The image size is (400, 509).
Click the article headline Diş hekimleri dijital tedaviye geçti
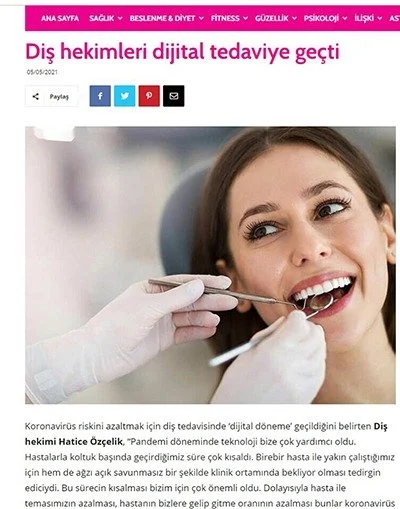pyautogui.click(x=182, y=52)
